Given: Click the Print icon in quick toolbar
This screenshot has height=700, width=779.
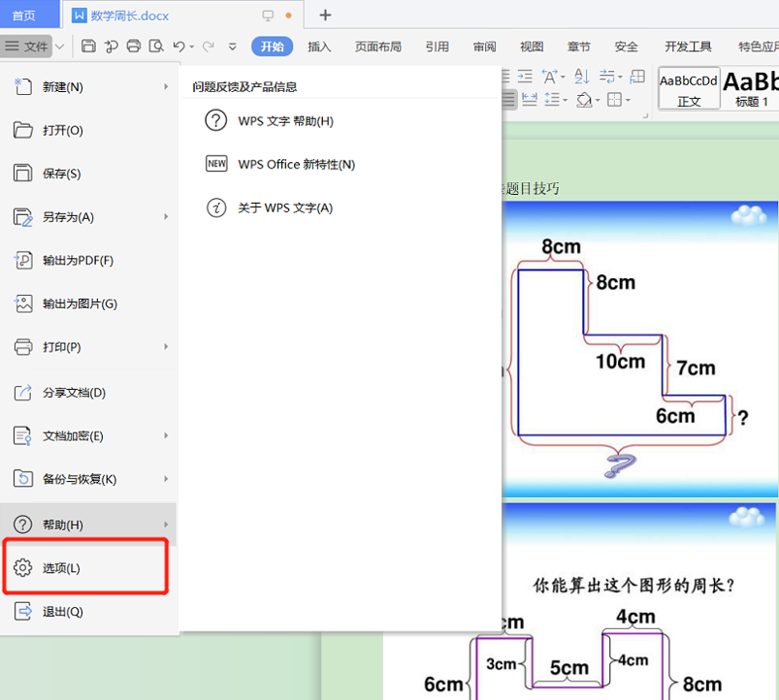Looking at the screenshot, I should (x=134, y=47).
